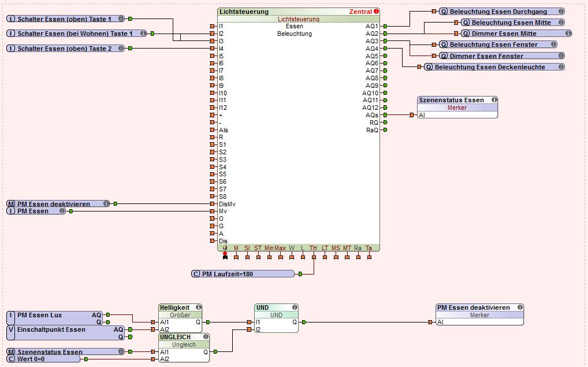Click info icon on Schalter Essen (oben) Taste 1
588x367 pixels.
pos(121,18)
